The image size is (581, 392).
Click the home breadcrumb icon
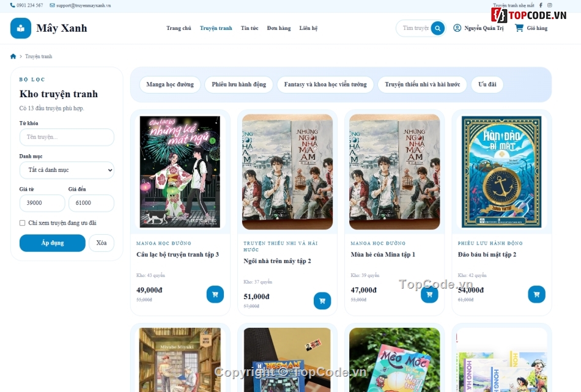13,56
